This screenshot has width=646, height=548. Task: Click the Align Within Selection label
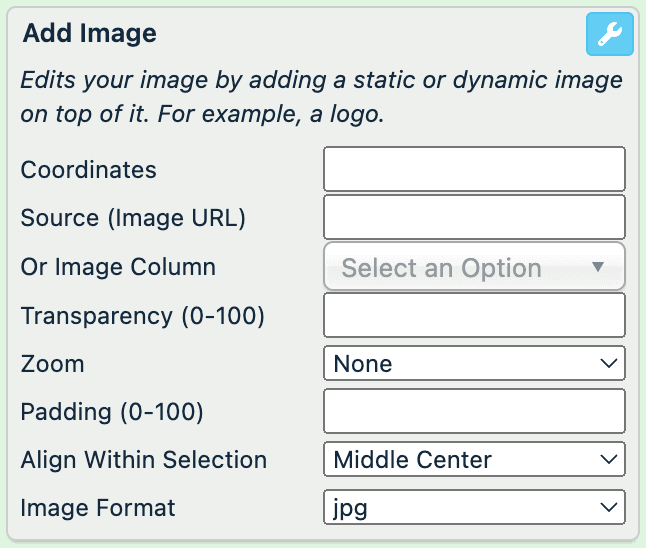pyautogui.click(x=144, y=460)
